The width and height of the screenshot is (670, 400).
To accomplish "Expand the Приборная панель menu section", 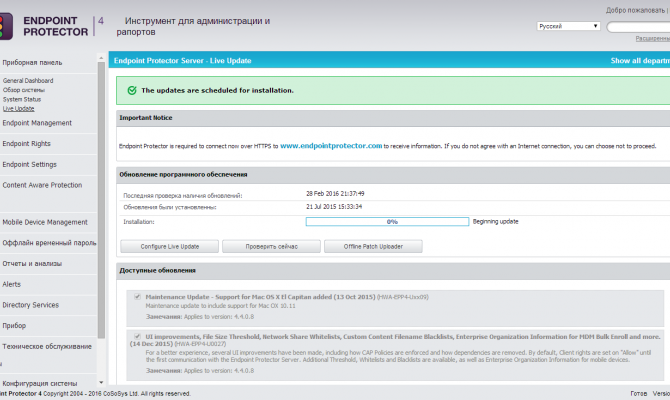I will 32,62.
